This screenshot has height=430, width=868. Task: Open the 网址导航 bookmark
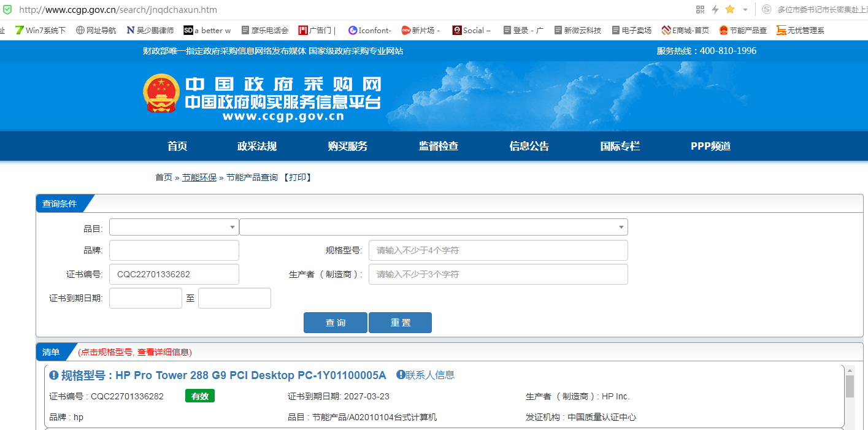96,30
